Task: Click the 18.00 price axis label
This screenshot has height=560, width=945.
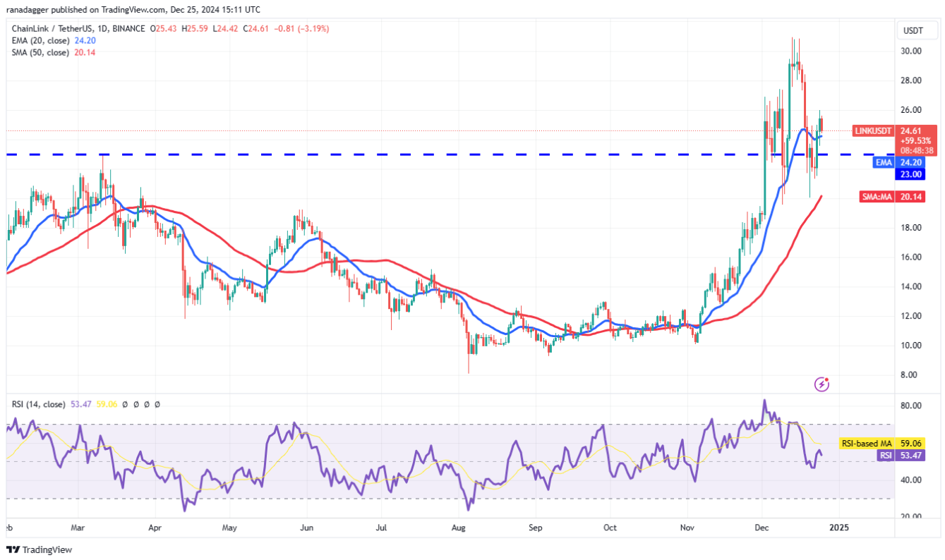Action: click(910, 228)
